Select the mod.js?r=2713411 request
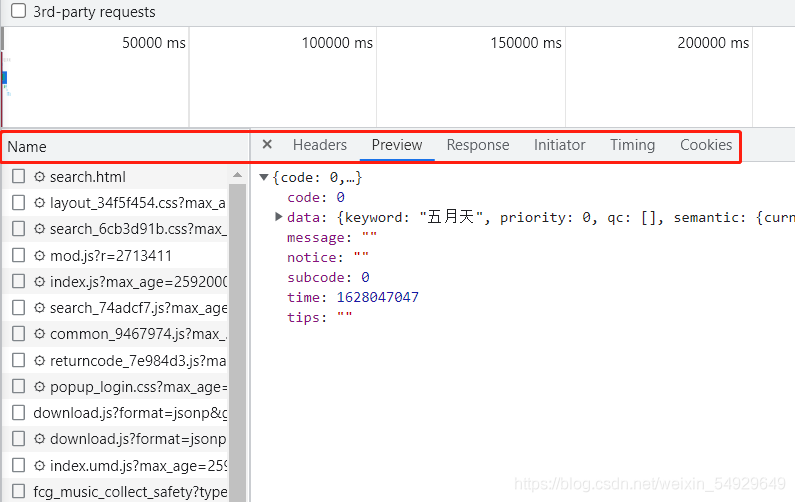Screen dimensions: 795x502 point(111,256)
